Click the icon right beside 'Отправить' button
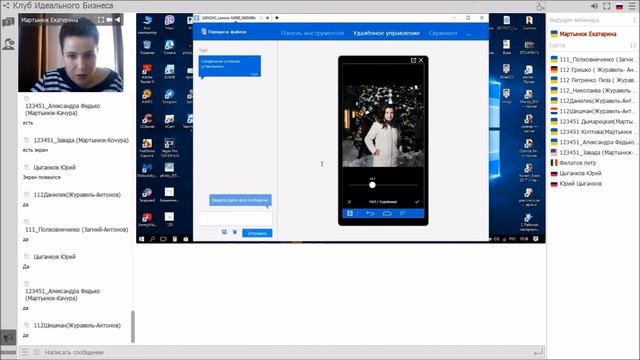 [x=235, y=232]
